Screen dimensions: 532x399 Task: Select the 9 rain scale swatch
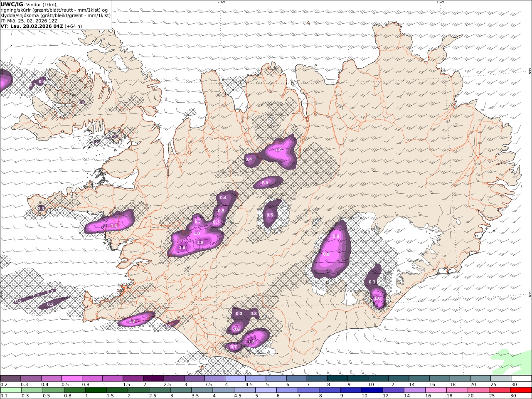pos(350,390)
